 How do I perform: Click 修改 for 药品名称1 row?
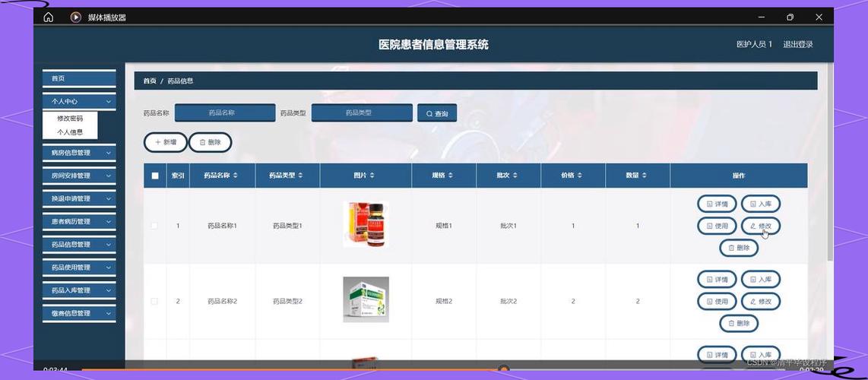point(761,226)
